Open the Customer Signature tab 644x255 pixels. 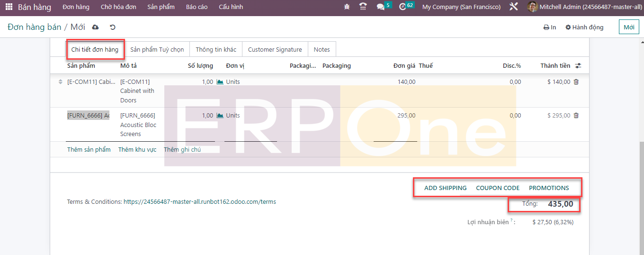[x=275, y=50]
